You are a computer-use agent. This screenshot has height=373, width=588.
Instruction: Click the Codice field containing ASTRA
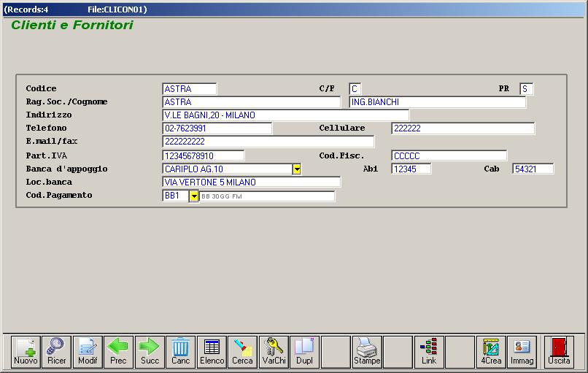[190, 89]
